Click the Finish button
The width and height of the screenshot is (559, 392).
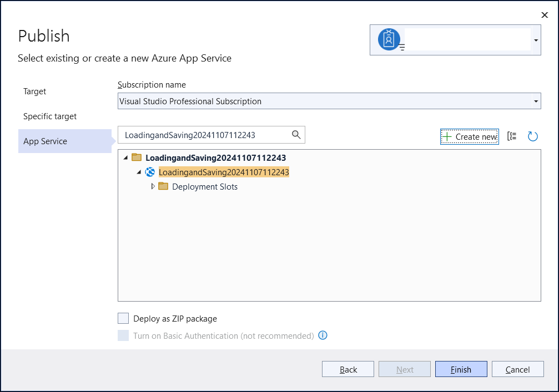pyautogui.click(x=461, y=369)
